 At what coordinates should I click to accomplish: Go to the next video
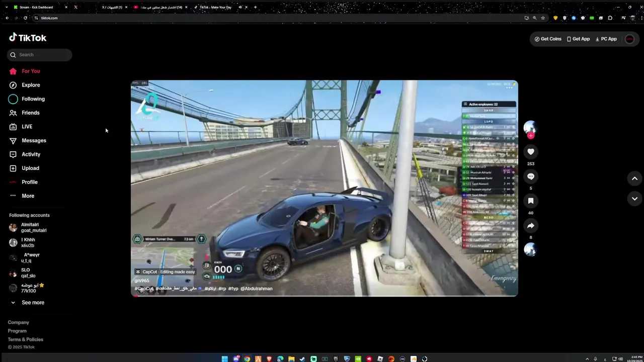[x=634, y=199]
